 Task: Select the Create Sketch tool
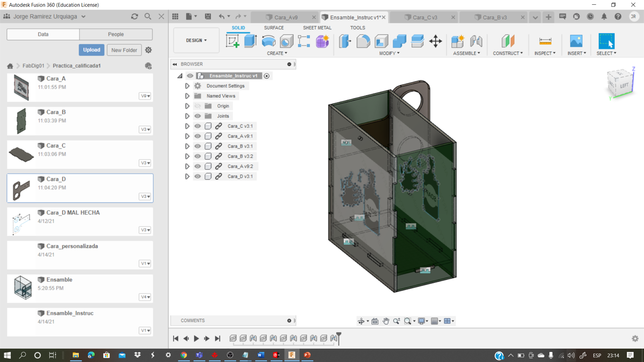[x=232, y=41]
